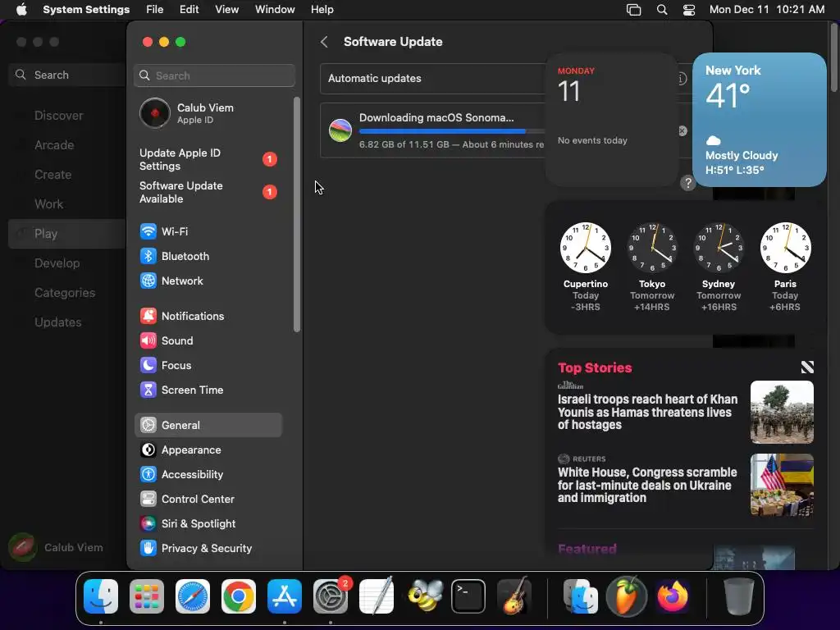
Task: Open the View menu
Action: (226, 10)
